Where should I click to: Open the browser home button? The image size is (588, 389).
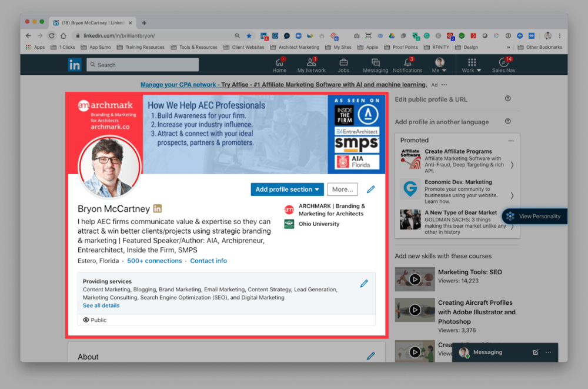click(64, 36)
